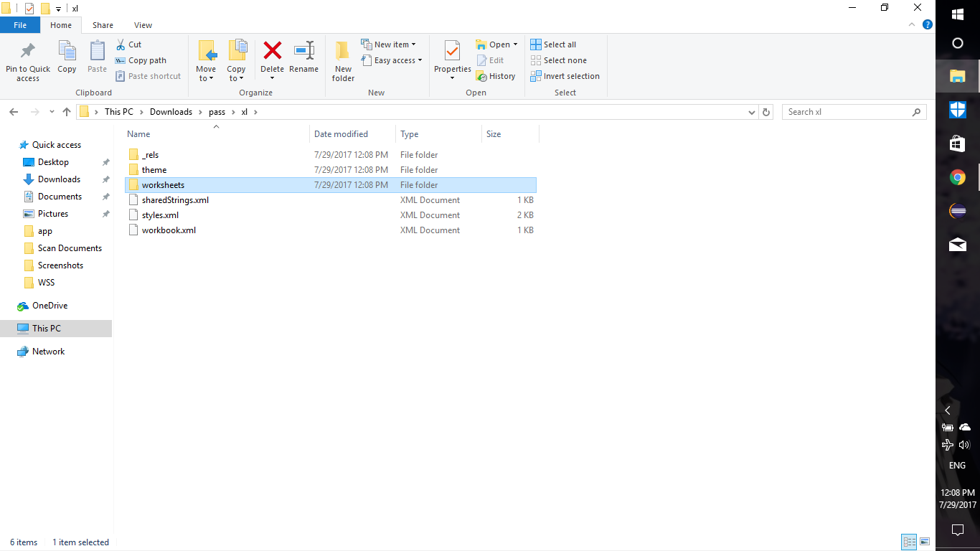The height and width of the screenshot is (551, 980).
Task: Click the Help question mark icon
Action: 927,25
